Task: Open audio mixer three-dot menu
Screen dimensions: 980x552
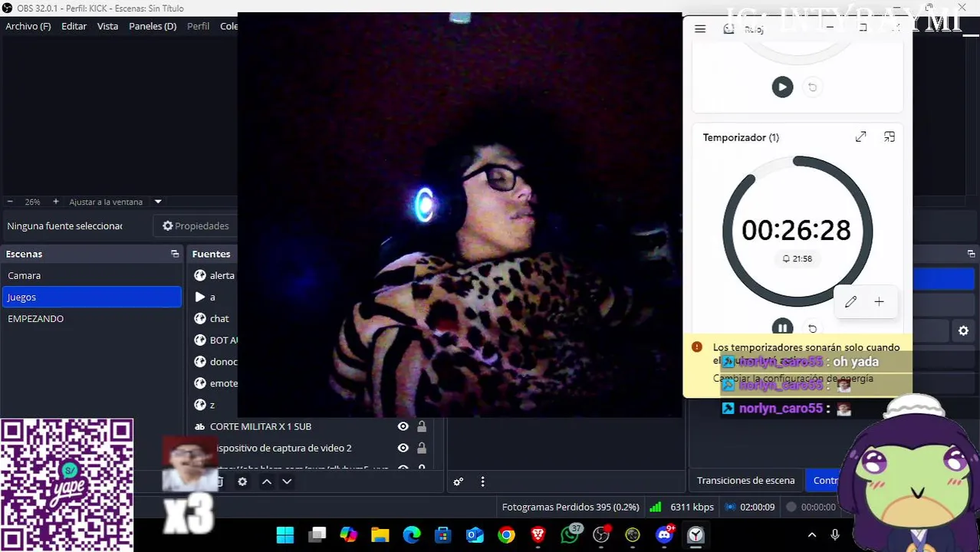Action: coord(482,481)
